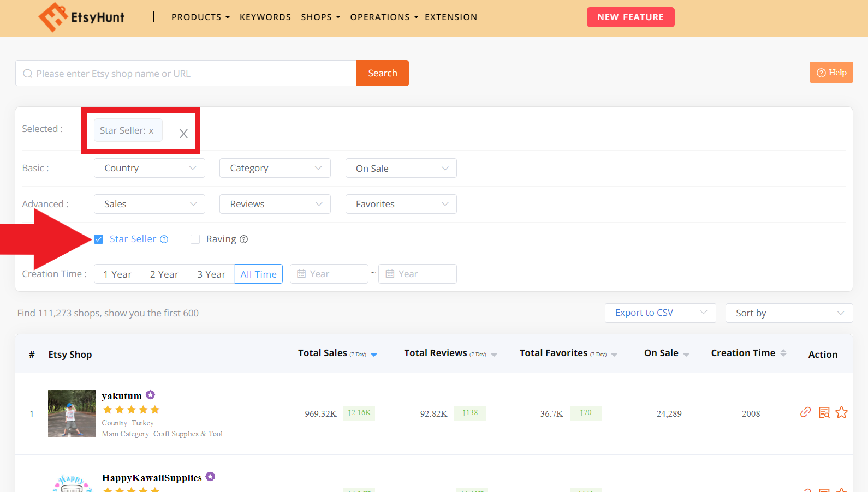Image resolution: width=868 pixels, height=492 pixels.
Task: Expand the Sales filter dropdown
Action: coord(150,204)
